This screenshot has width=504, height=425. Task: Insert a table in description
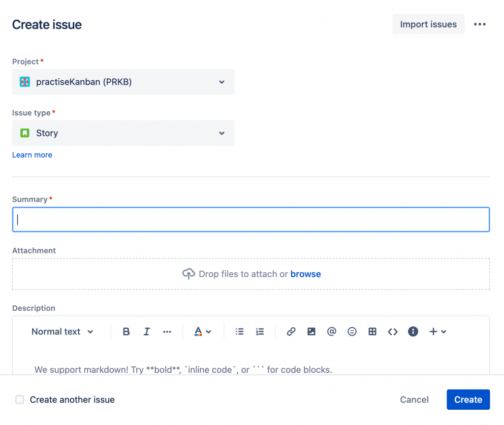[372, 332]
